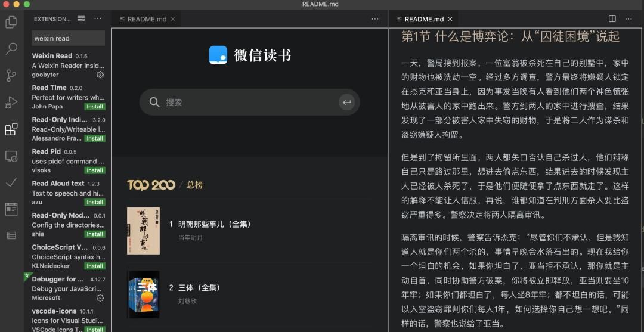
Task: Click the bottom list-style activity bar icon
Action: tap(11, 235)
